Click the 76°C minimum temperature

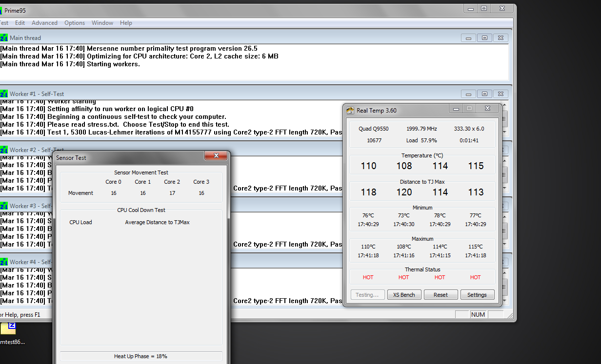coord(368,215)
